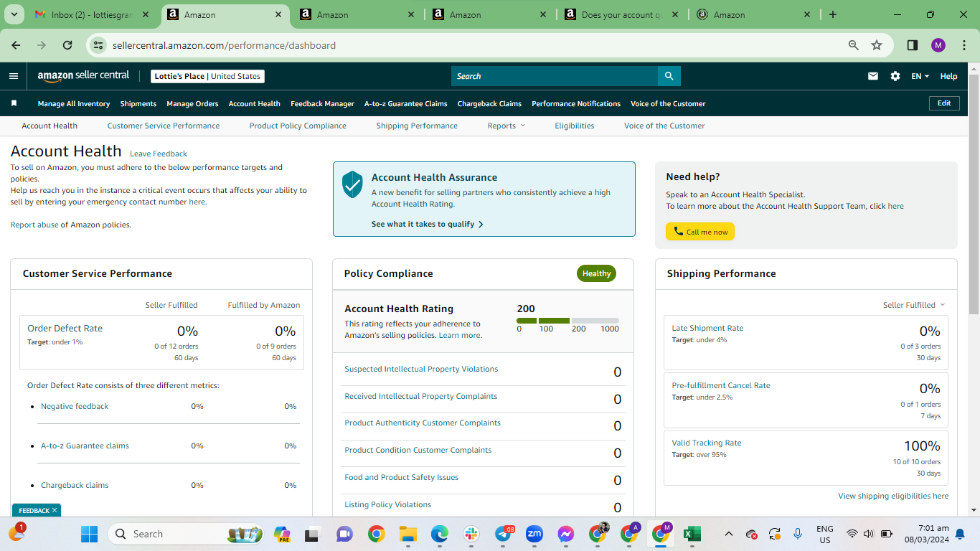Open Chargeback Claims in the favorites bar
Image resolution: width=980 pixels, height=551 pixels.
[x=489, y=103]
